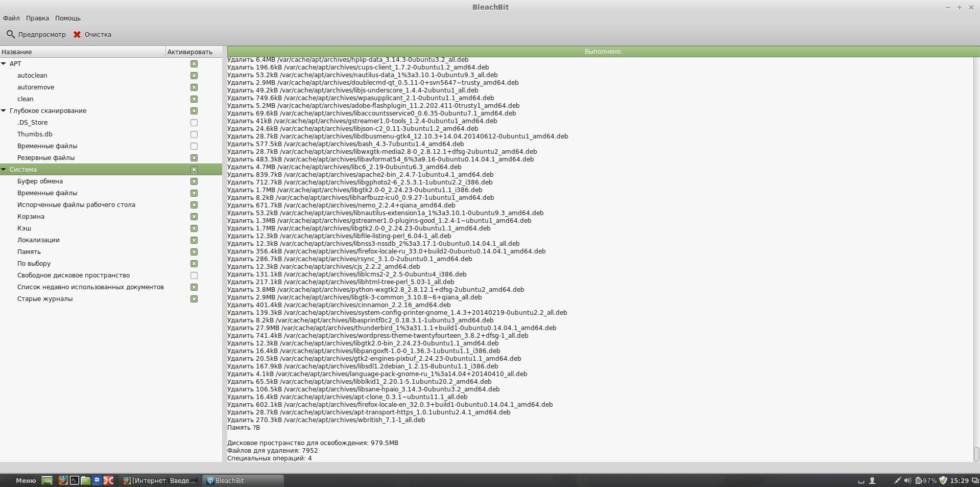Toggle the clean checkbox under APT
980x487 pixels.
(x=194, y=99)
